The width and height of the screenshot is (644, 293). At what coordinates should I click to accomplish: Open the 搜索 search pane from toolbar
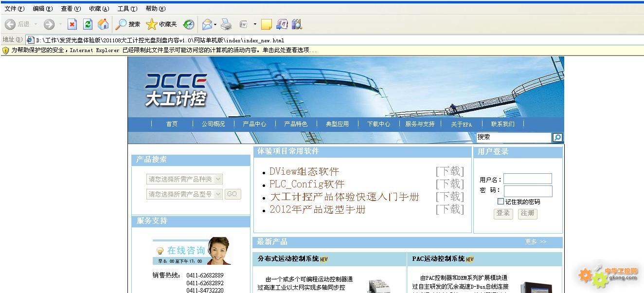click(x=128, y=24)
